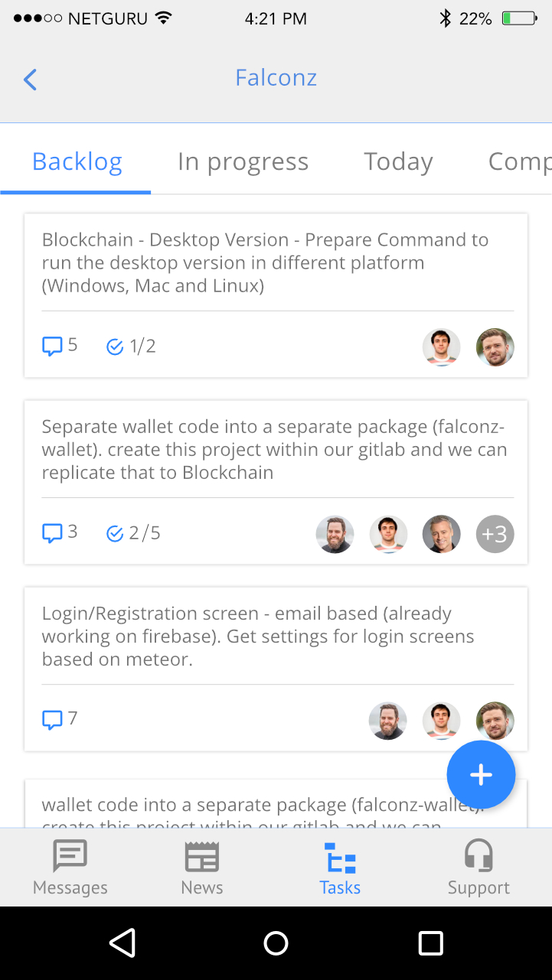Select the Tasks icon in bottom bar
Image resolution: width=552 pixels, height=980 pixels.
coord(340,858)
